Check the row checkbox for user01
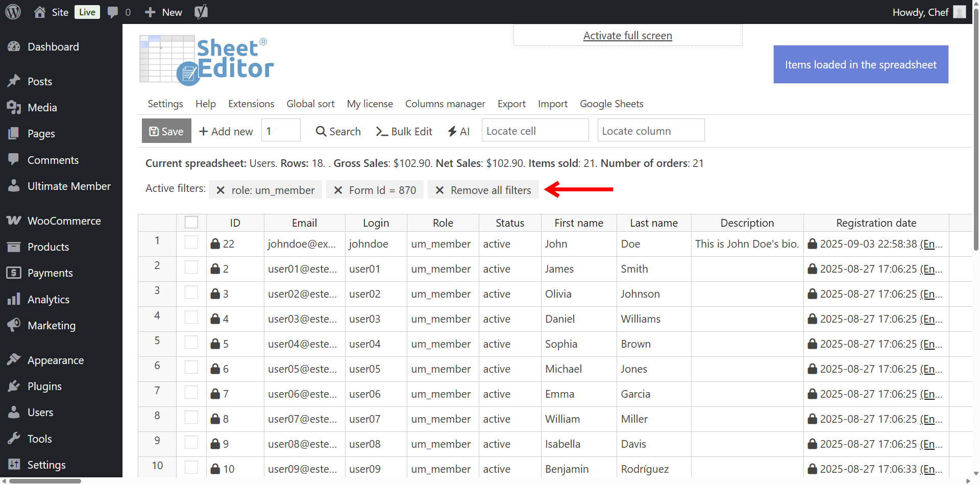The image size is (980, 485). tap(191, 267)
